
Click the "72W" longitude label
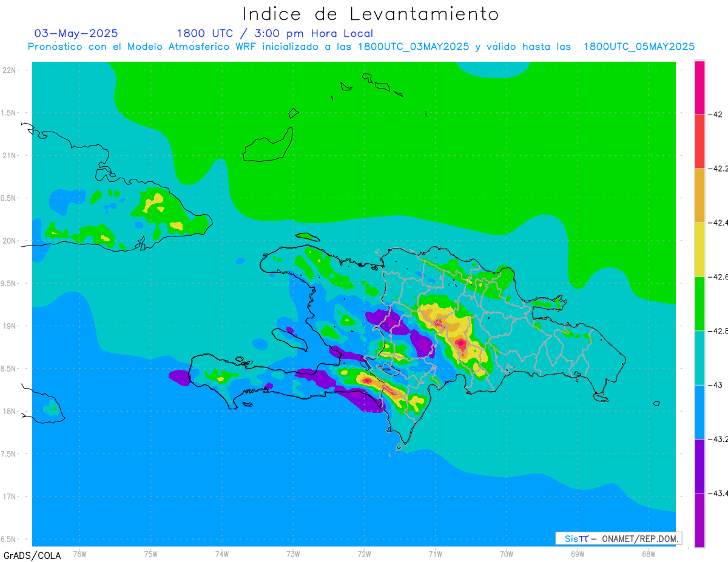364,554
